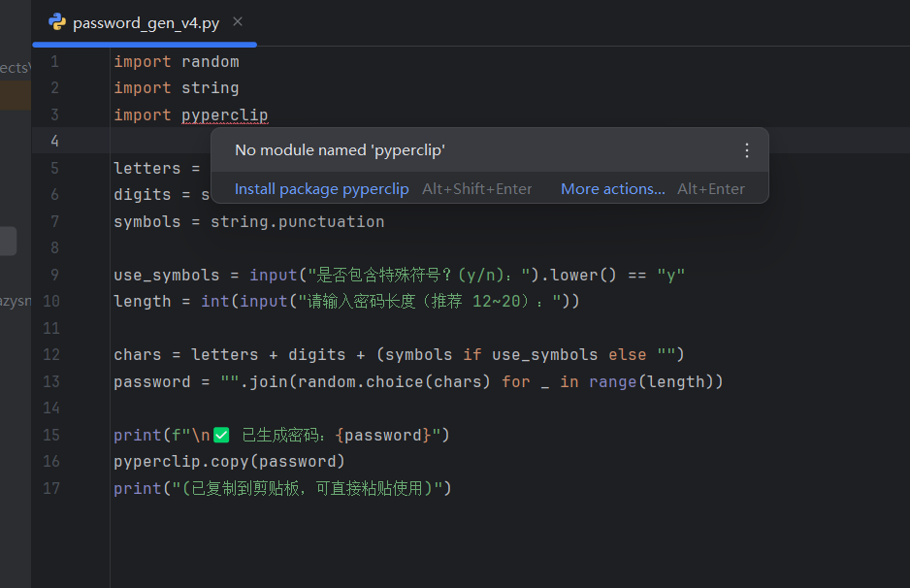Open the three-dot menu on the warning popup
Image resolution: width=910 pixels, height=588 pixels.
(x=746, y=150)
